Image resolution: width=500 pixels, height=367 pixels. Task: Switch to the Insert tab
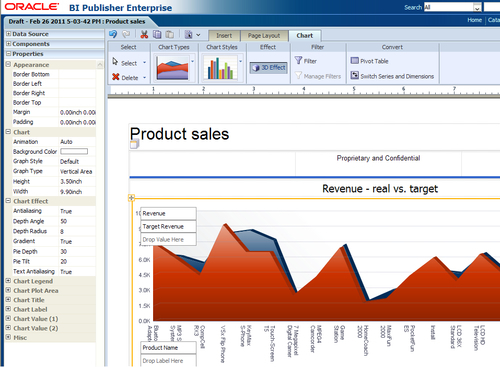224,36
